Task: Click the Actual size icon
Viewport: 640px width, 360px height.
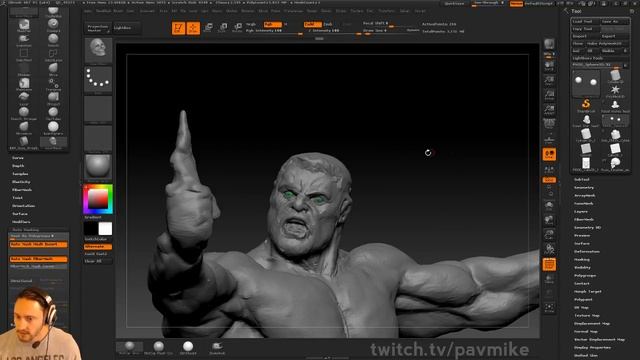Action: (549, 95)
